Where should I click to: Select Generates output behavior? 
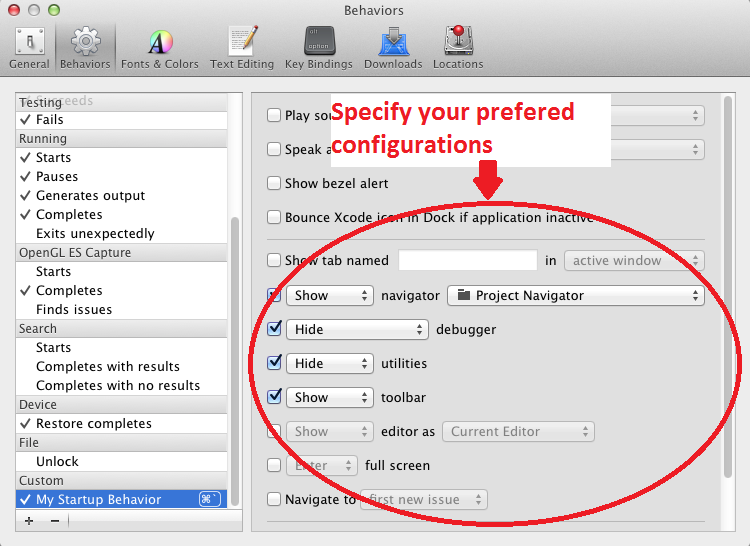(x=121, y=196)
